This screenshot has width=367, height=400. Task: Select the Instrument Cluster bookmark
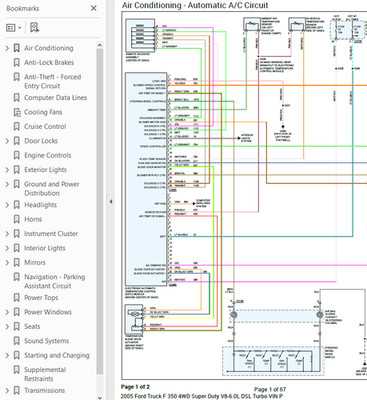(51, 234)
